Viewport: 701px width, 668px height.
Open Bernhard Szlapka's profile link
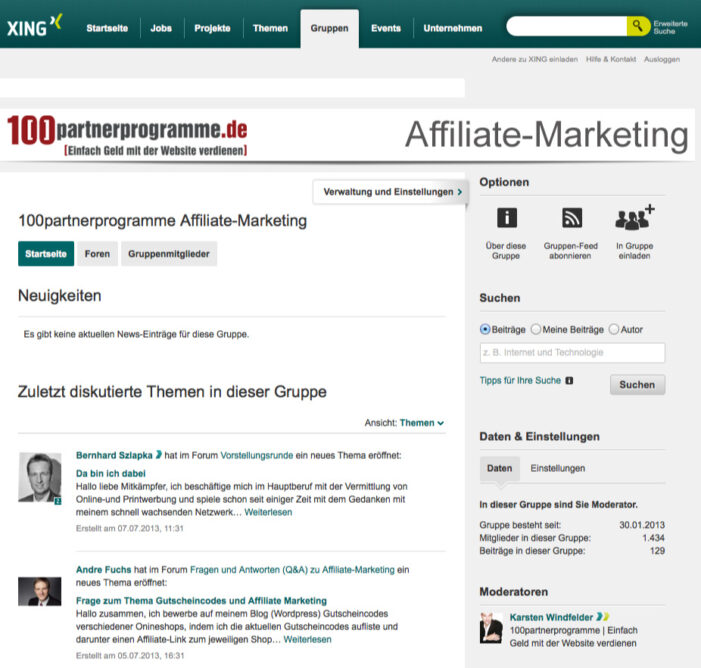pos(114,455)
